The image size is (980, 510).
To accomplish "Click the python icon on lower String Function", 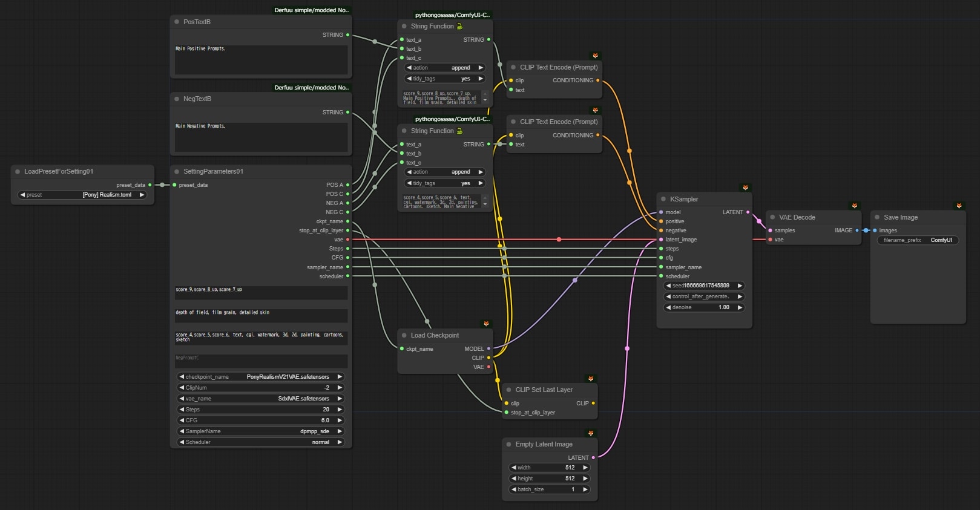I will pos(459,131).
